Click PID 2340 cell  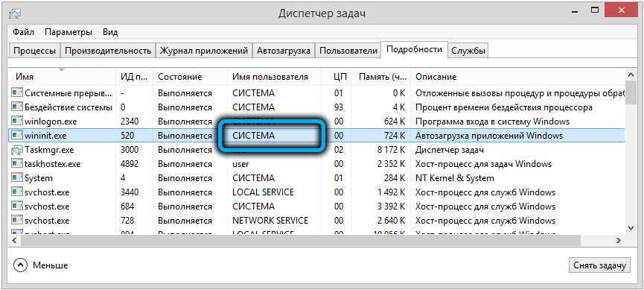pyautogui.click(x=130, y=122)
